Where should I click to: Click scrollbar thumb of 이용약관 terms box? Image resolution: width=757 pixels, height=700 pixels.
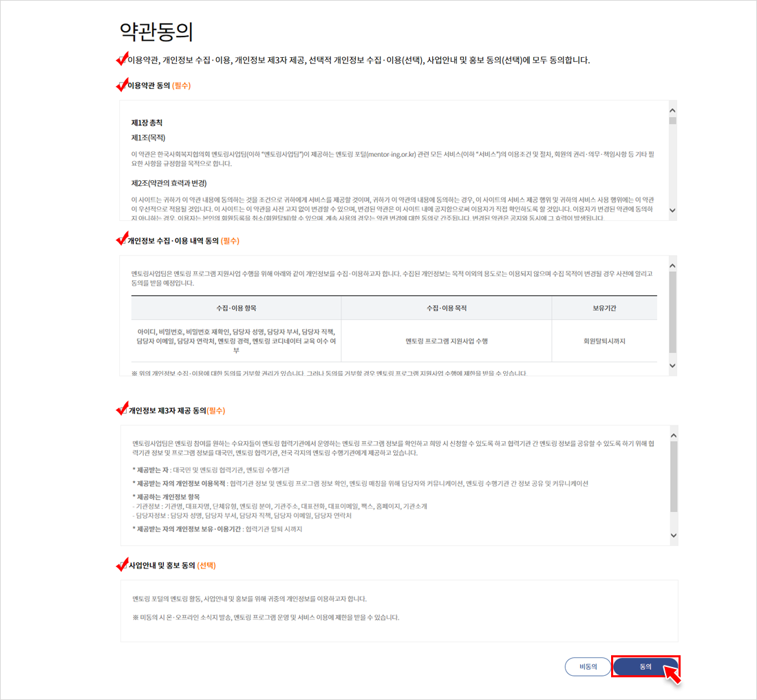(672, 120)
